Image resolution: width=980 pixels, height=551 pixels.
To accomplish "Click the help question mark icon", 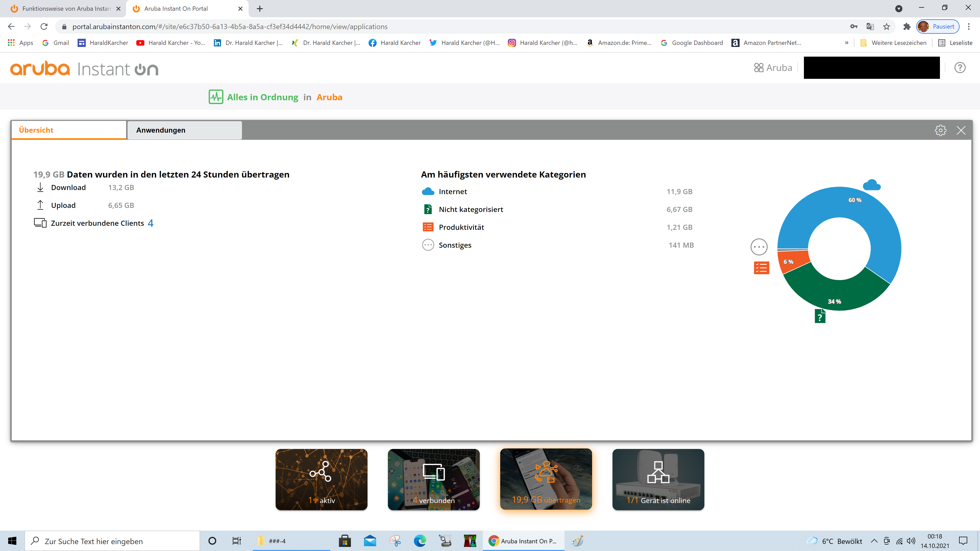I will pyautogui.click(x=960, y=68).
